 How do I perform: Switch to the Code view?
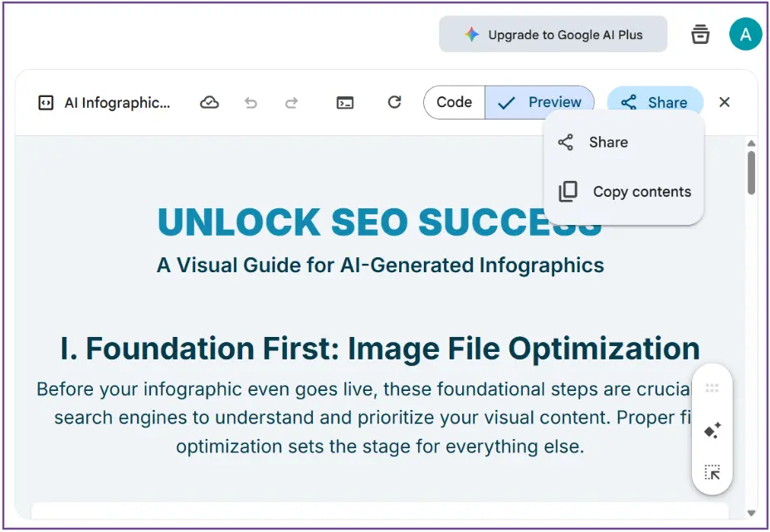tap(454, 102)
